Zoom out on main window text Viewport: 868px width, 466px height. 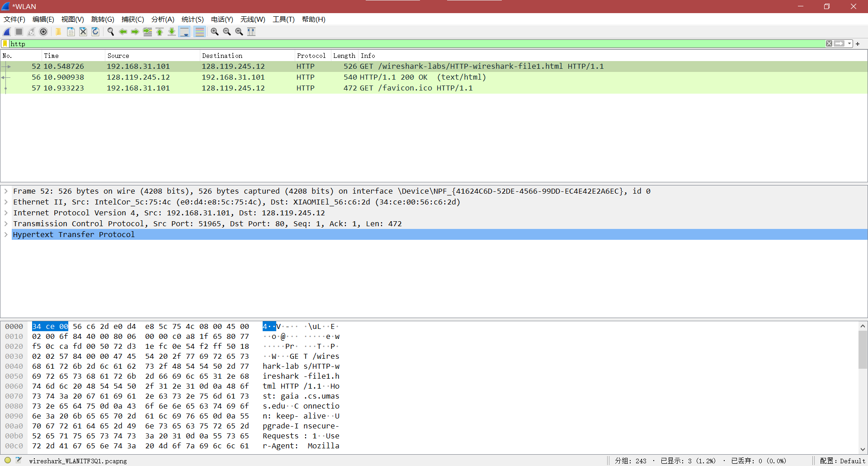226,32
